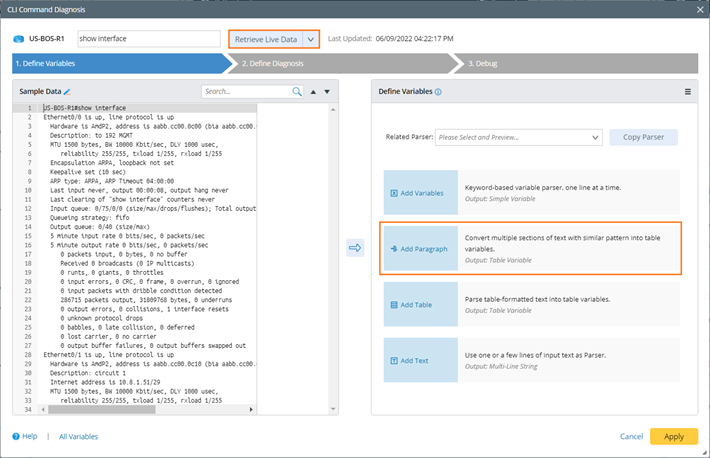Click the horizontal scrollbar right arrow
This screenshot has height=458, width=710.
pyautogui.click(x=251, y=410)
